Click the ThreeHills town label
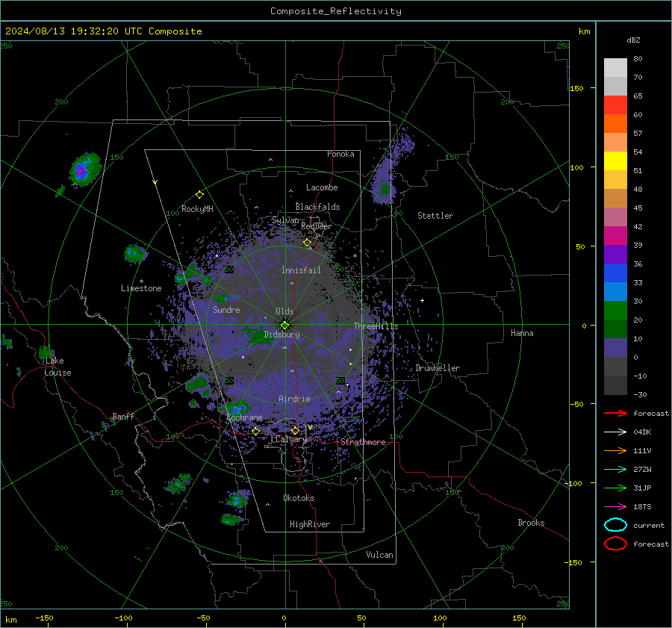Screen dimensions: 672x628 tap(376, 326)
